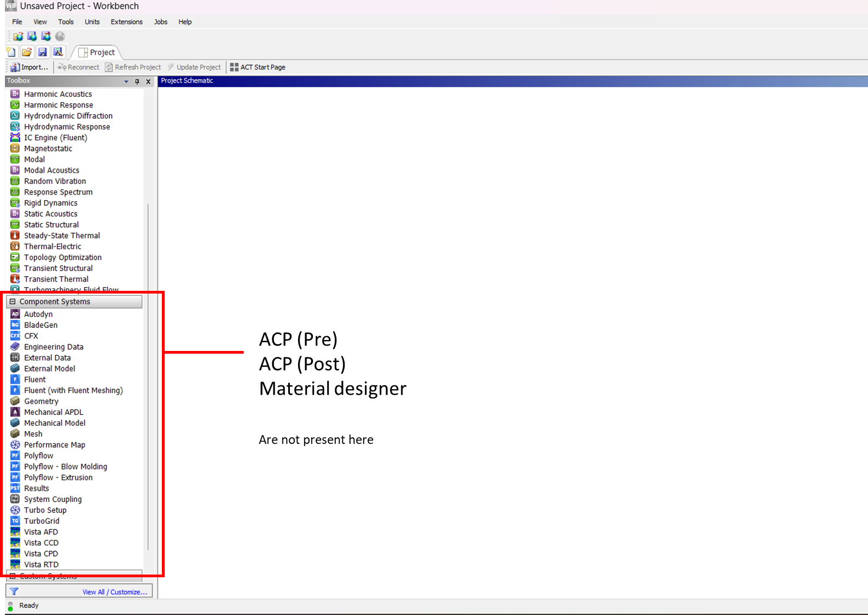Close the Toolbox pane
The width and height of the screenshot is (868, 615).
click(x=148, y=81)
